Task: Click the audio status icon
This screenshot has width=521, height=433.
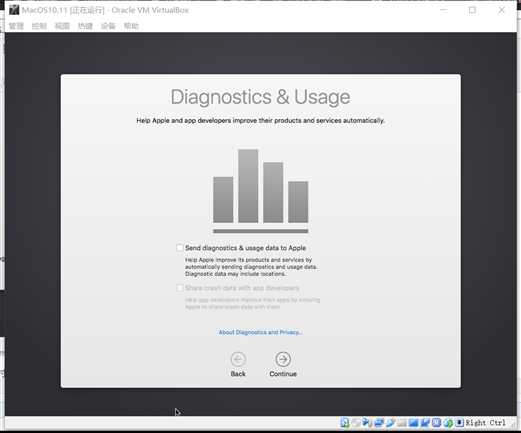Action: tap(367, 423)
